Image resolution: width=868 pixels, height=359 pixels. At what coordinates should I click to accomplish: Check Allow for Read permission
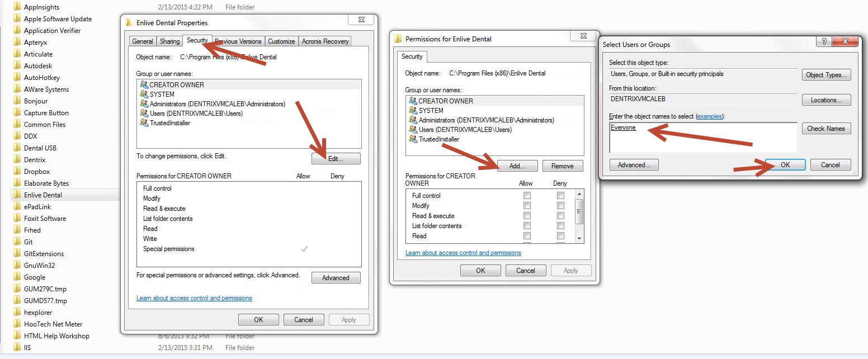[527, 236]
